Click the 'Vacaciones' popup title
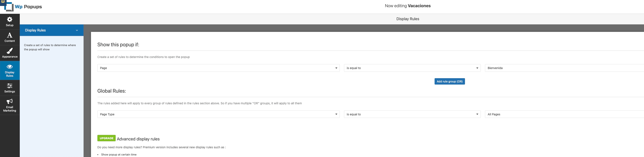644x157 pixels. tap(419, 6)
